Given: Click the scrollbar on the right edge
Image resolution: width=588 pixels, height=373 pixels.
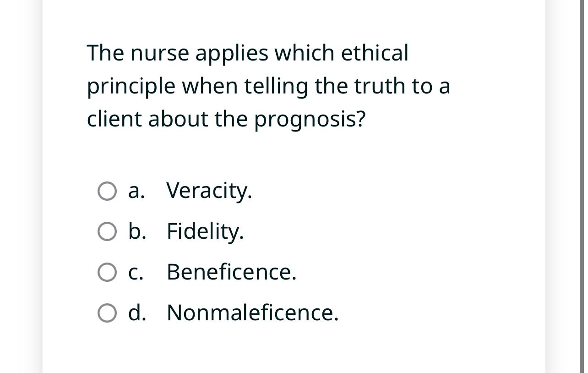Looking at the screenshot, I should (581, 183).
